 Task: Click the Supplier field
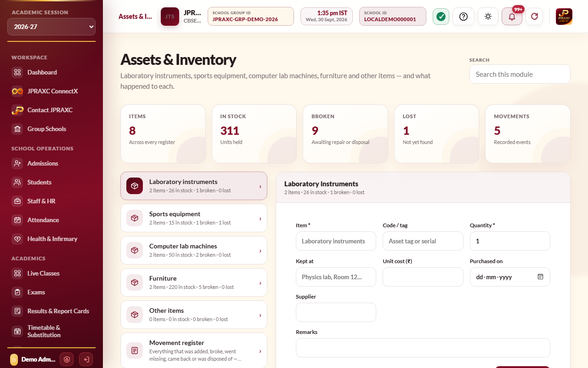(336, 312)
